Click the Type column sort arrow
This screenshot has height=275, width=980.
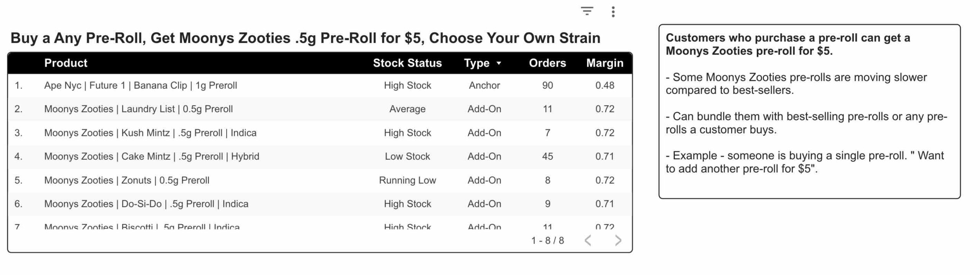coord(498,63)
